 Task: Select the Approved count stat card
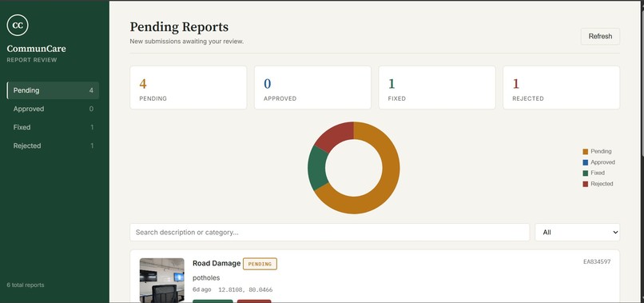[x=312, y=88]
